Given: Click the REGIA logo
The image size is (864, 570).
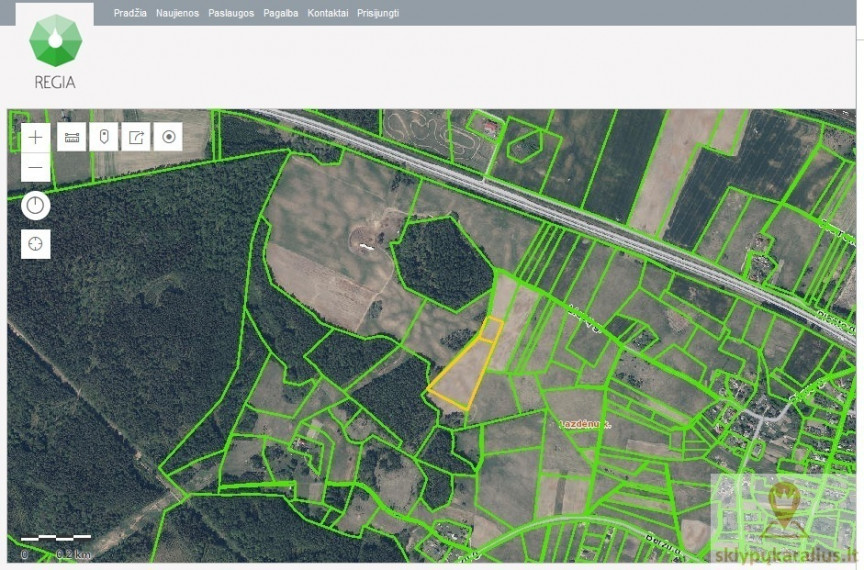Looking at the screenshot, I should point(55,52).
